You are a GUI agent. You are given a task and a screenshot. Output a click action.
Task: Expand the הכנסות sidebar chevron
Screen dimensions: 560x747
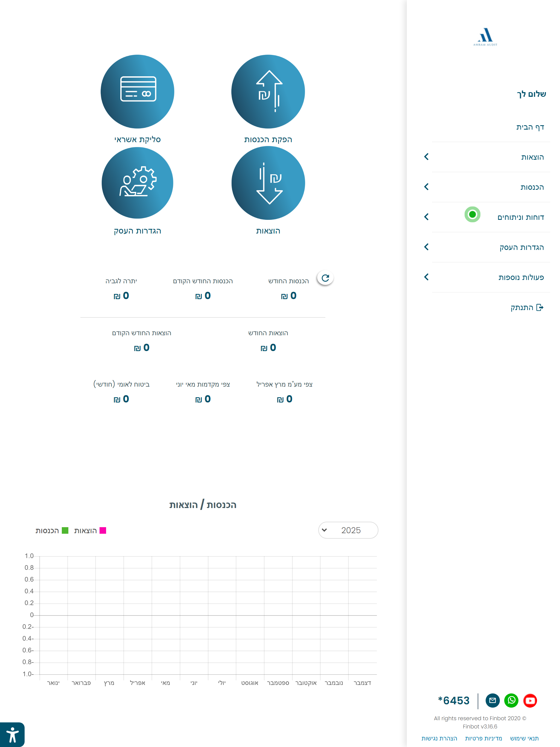click(x=427, y=187)
